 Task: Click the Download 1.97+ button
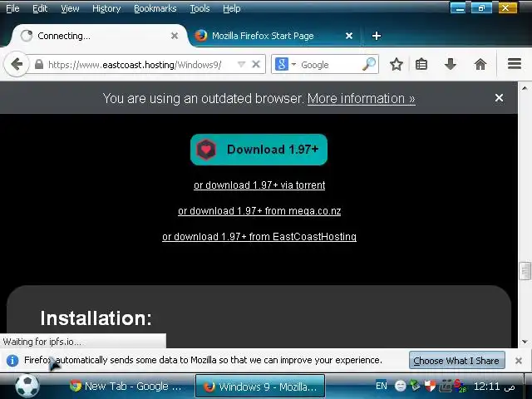(x=259, y=150)
